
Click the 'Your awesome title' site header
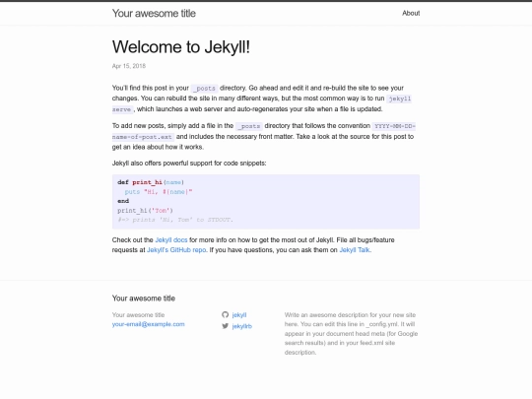coord(154,13)
